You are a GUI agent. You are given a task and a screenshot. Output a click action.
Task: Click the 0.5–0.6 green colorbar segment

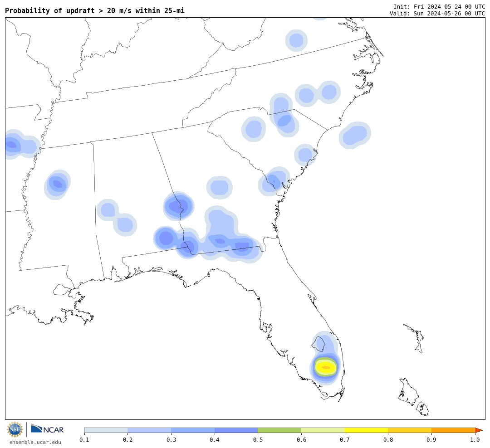tap(279, 430)
